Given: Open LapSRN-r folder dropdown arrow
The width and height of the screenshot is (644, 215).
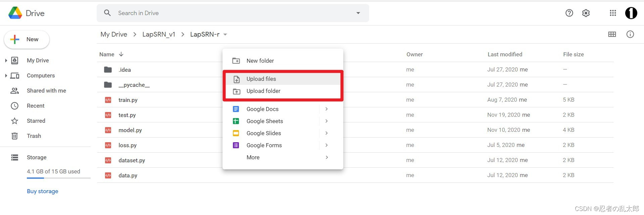Looking at the screenshot, I should pos(225,35).
